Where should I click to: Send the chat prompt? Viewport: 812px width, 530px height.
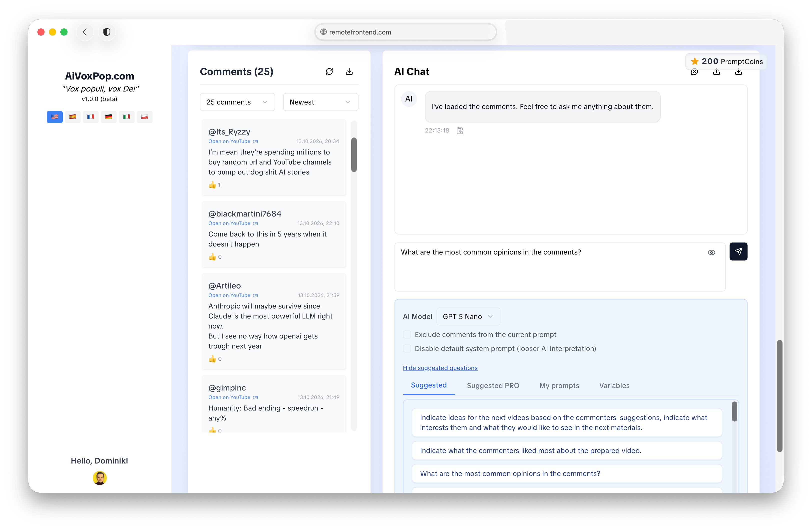click(738, 251)
